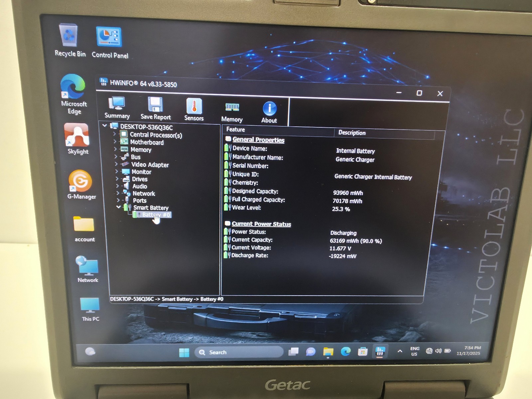The image size is (532, 399).
Task: Select the Network tree item
Action: (144, 194)
